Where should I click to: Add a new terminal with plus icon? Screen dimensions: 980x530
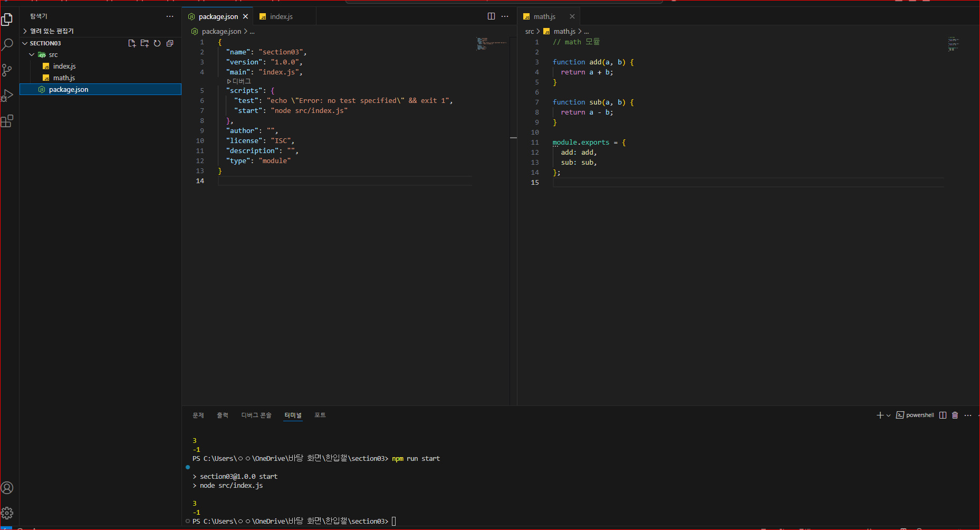pos(880,415)
